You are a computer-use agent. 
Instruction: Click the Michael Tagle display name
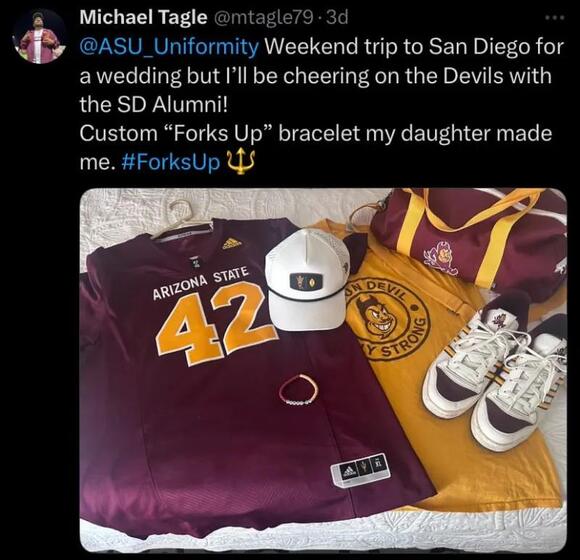coord(144,17)
